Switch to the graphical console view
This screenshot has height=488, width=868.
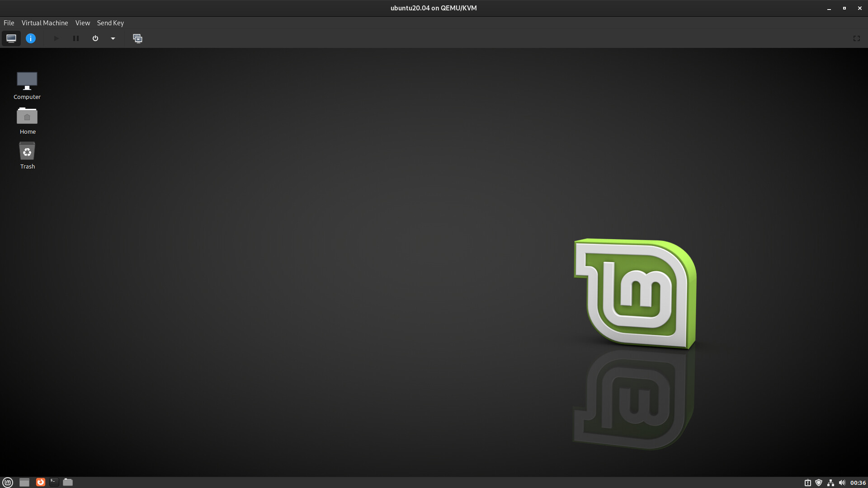click(11, 38)
